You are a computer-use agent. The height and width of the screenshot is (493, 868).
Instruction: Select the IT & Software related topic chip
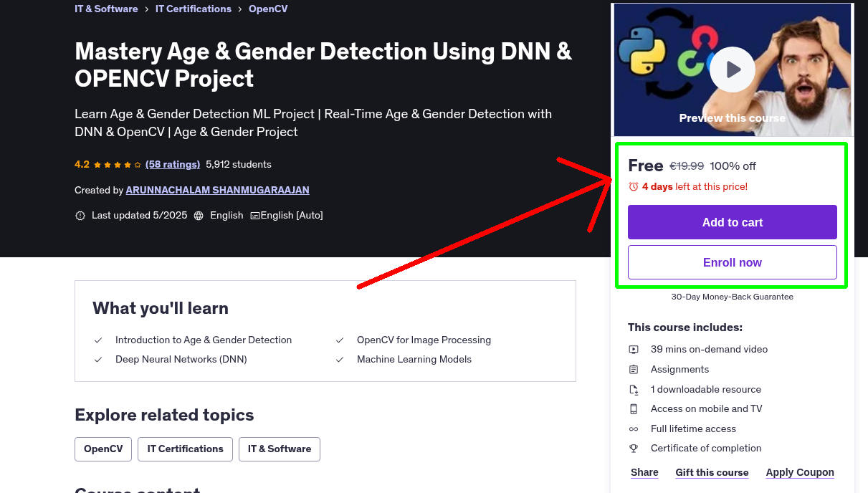click(280, 449)
